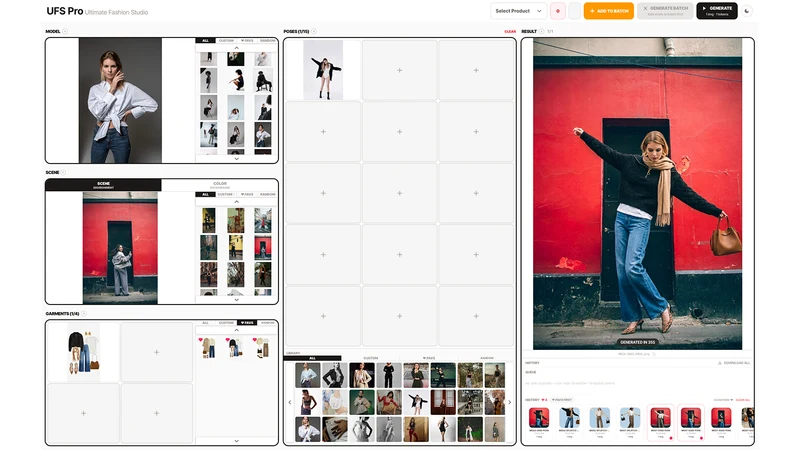Go to next pose library page arrow
Image resolution: width=800 pixels, height=450 pixels.
509,403
